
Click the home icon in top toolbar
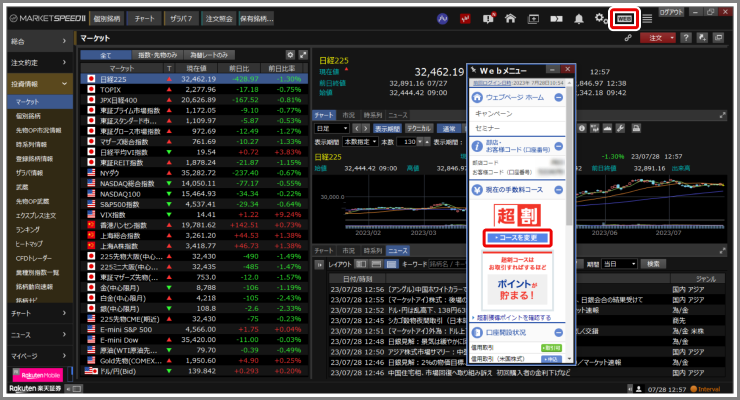pos(510,19)
